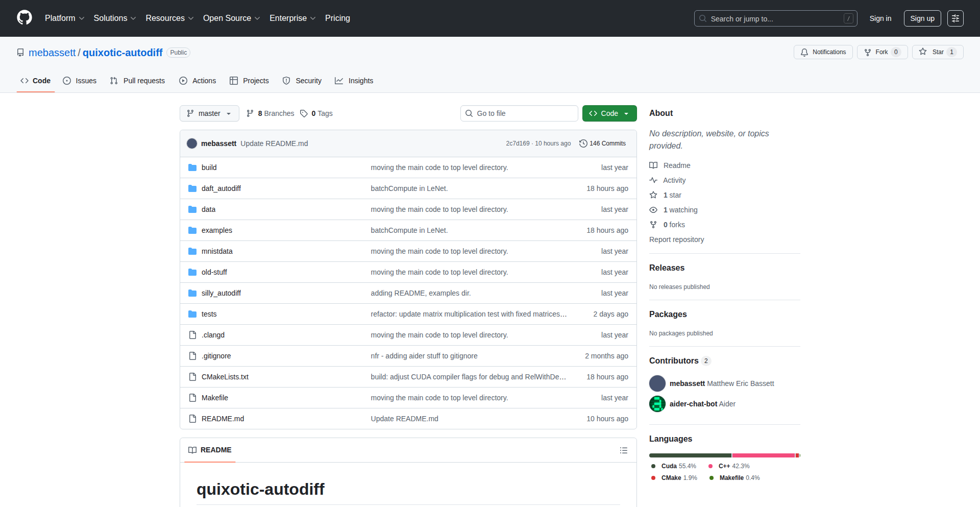Click the commit history clock icon
This screenshot has width=980, height=507.
tap(583, 143)
